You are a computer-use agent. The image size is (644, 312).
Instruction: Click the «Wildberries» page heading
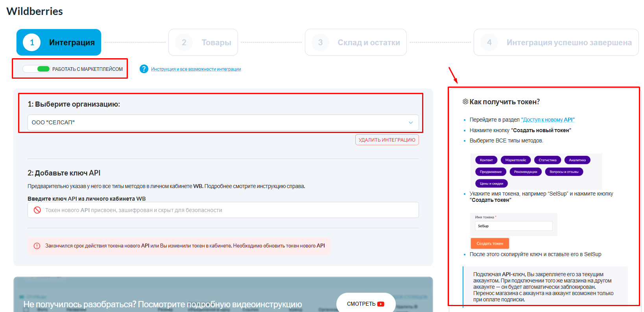coord(35,11)
